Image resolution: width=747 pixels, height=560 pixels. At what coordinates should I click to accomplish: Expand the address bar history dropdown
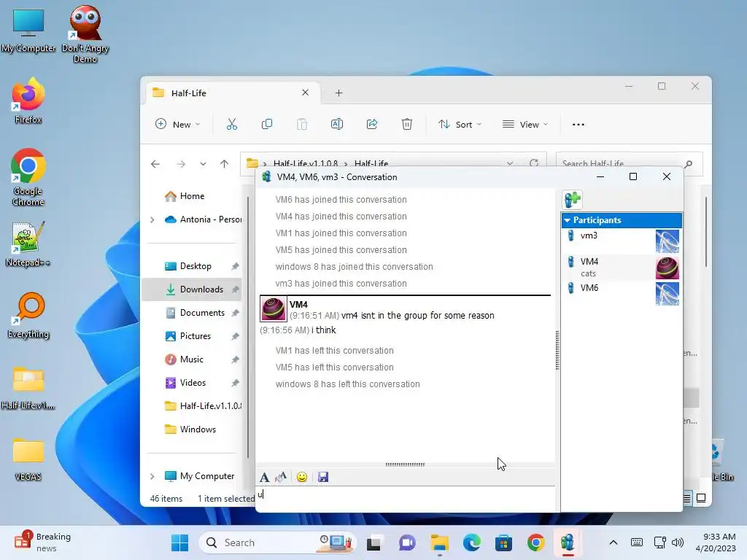coord(510,163)
